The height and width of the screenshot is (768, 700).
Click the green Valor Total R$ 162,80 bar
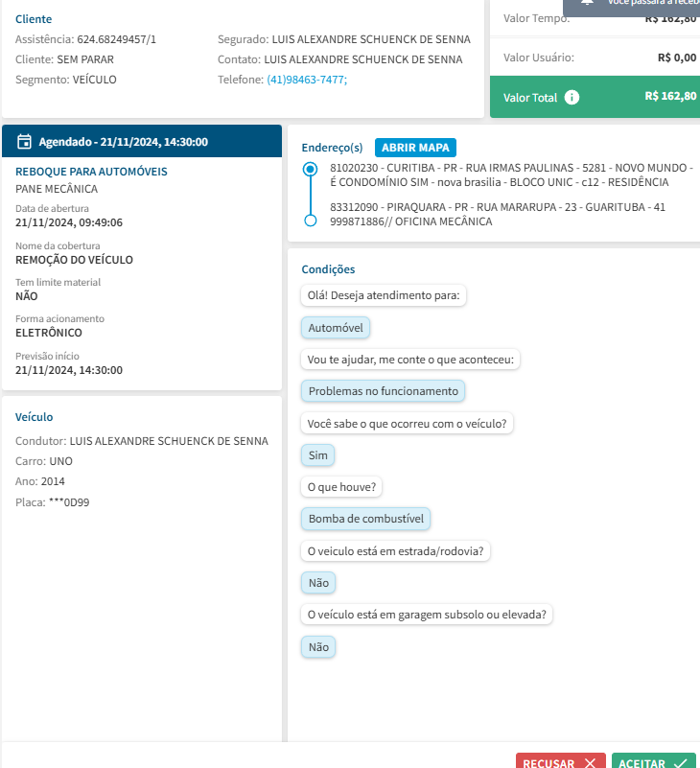[x=595, y=97]
